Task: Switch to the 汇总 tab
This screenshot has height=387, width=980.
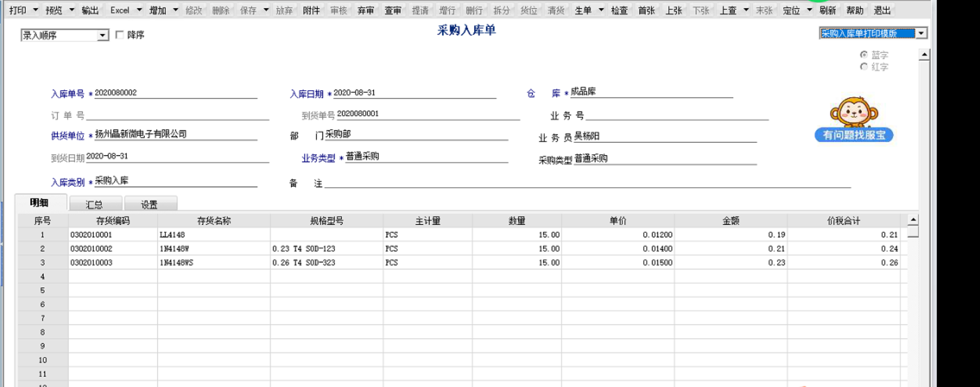Action: pyautogui.click(x=95, y=204)
